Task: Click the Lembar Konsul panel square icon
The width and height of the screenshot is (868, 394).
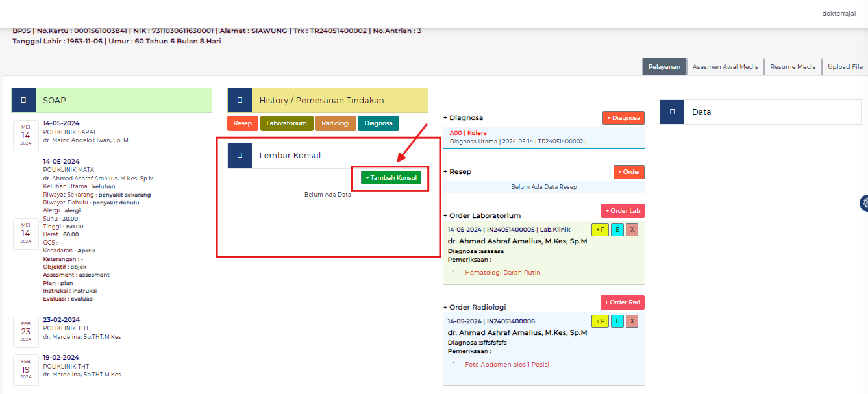Action: (x=240, y=156)
